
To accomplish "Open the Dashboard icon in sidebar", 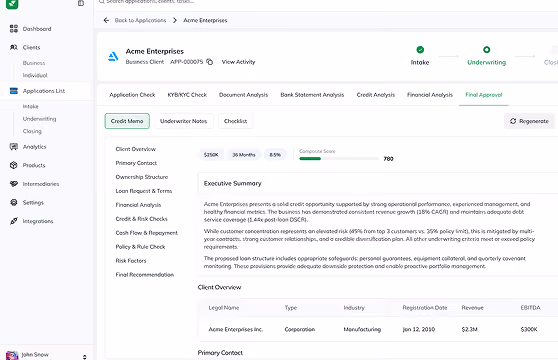I will (14, 28).
